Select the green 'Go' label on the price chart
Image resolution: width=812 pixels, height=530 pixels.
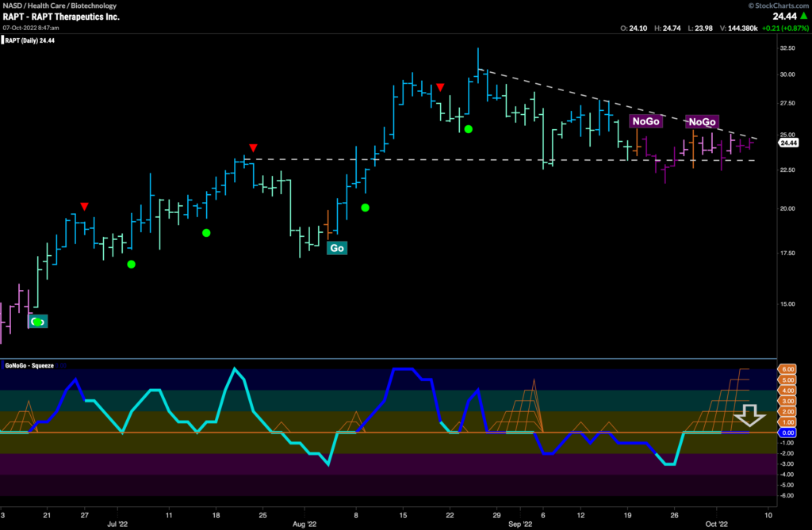point(336,248)
